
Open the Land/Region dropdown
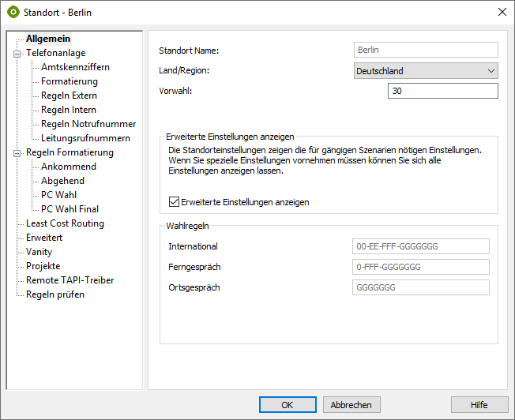click(426, 71)
